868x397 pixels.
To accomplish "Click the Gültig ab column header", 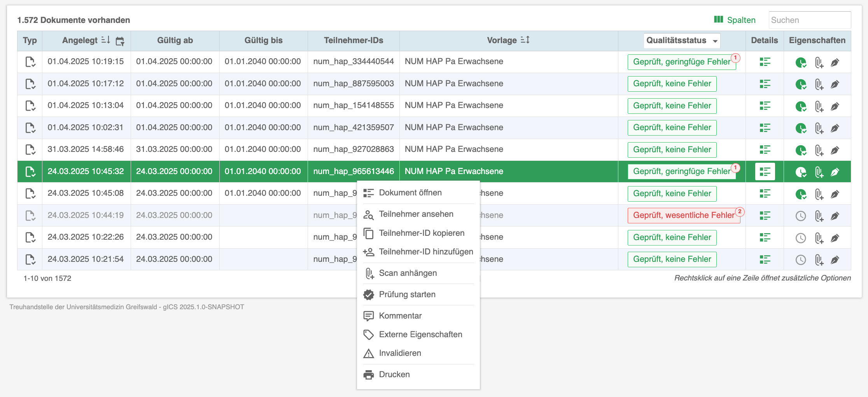I will [x=175, y=40].
